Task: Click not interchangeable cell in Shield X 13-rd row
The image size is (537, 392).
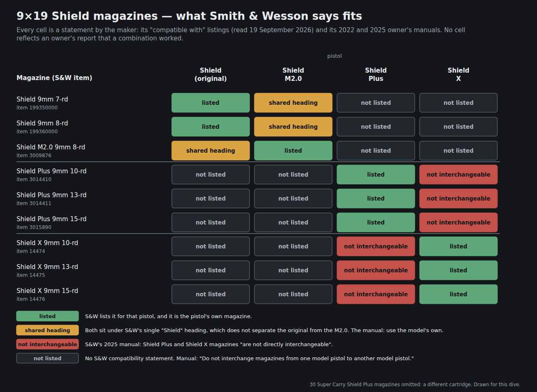Action: [x=376, y=270]
